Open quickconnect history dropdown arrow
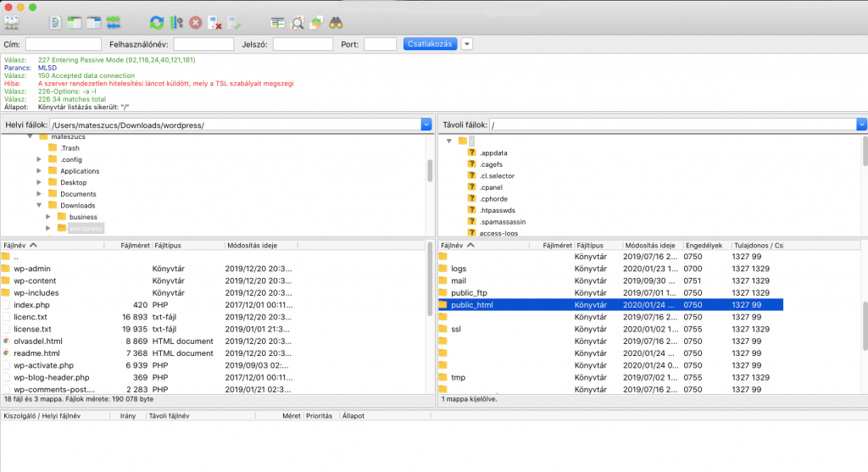Viewport: 868px width, 472px height. coord(467,44)
